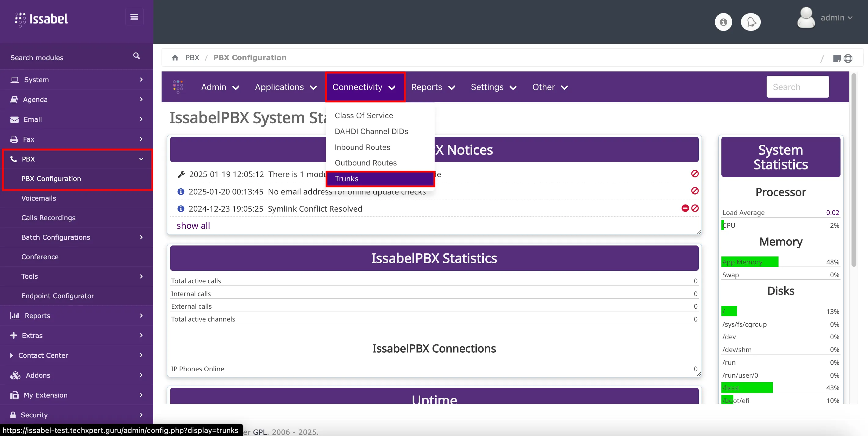Focus the PBX Search input field
Viewport: 868px width, 436px height.
797,87
